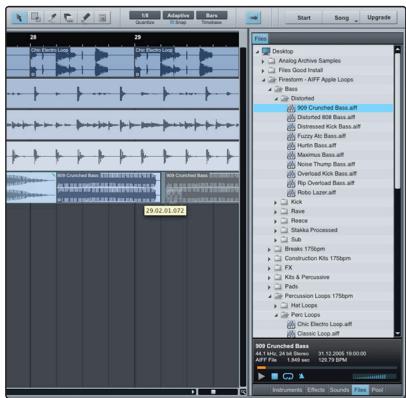Expand the Reece folder

(x=276, y=221)
